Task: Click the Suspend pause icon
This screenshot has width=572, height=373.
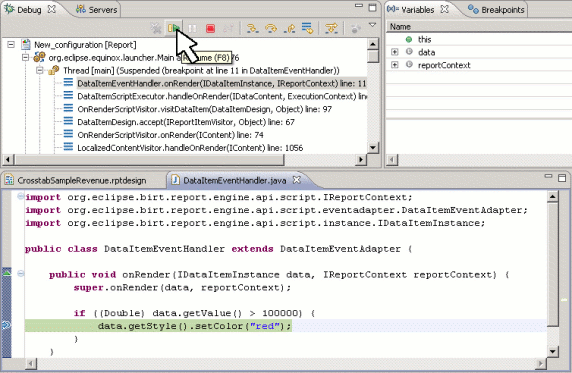Action: (192, 28)
